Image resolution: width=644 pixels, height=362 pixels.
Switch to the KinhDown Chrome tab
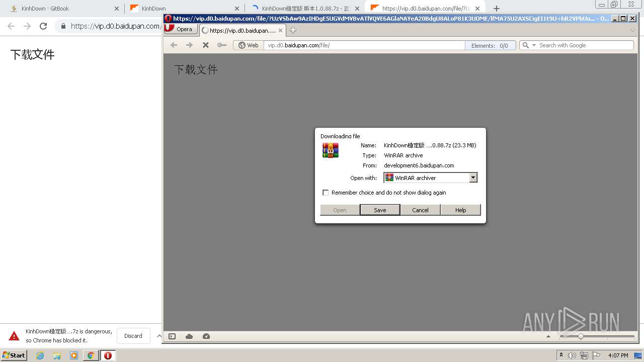pos(184,9)
